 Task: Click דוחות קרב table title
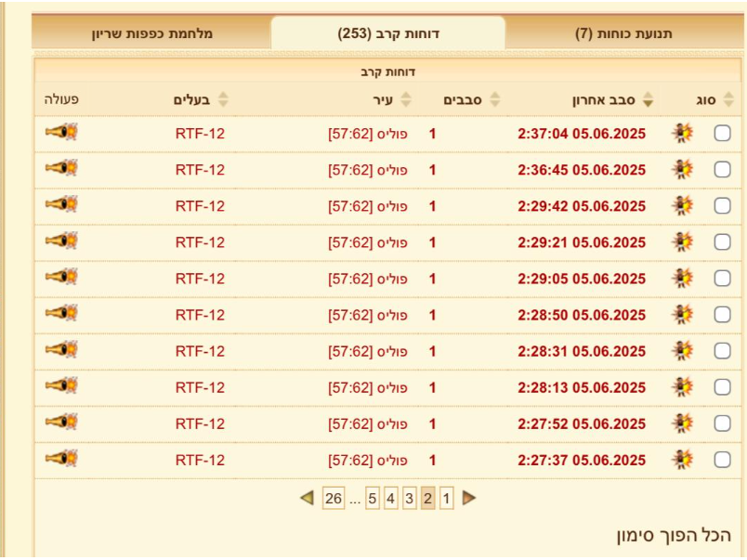pyautogui.click(x=388, y=72)
